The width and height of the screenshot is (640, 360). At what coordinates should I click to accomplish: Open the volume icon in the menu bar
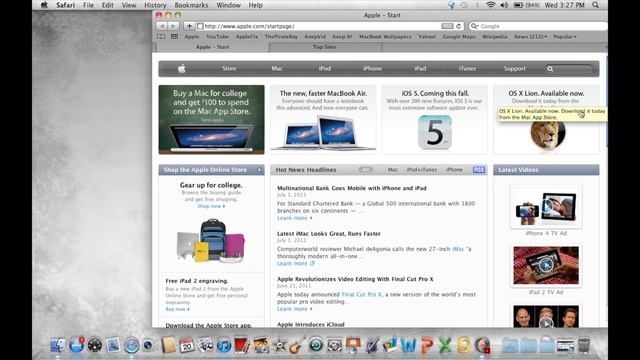click(x=504, y=5)
